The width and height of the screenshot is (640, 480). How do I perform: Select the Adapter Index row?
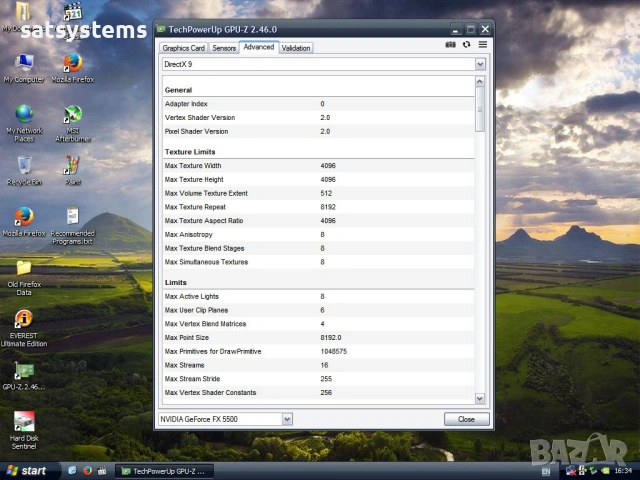point(318,104)
